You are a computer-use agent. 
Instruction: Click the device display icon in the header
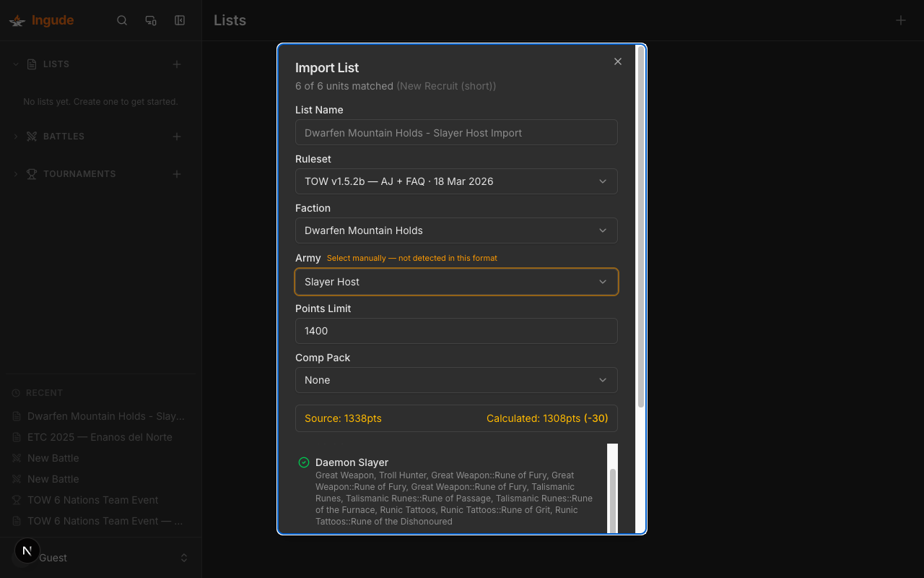click(x=151, y=20)
